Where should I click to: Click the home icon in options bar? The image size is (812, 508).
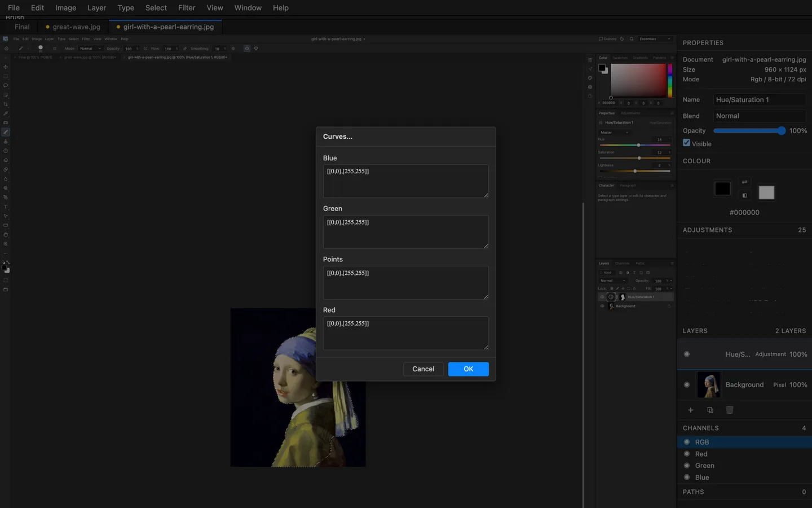pos(6,49)
